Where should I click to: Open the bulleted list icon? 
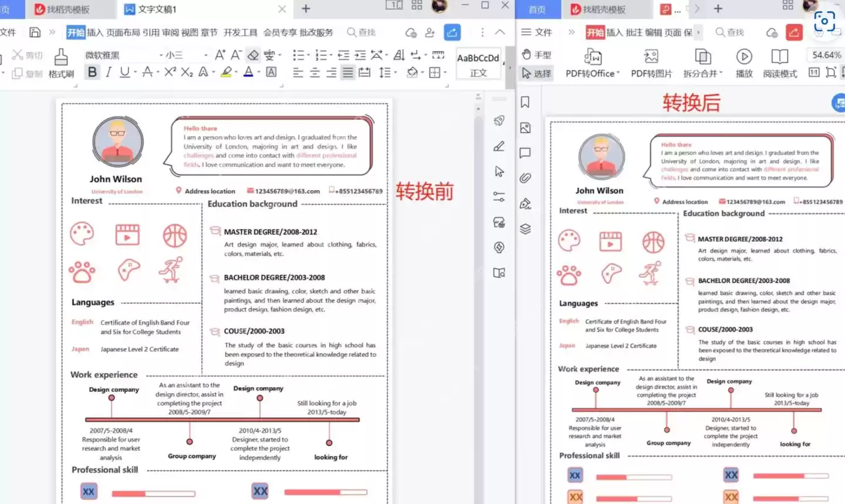tap(298, 54)
